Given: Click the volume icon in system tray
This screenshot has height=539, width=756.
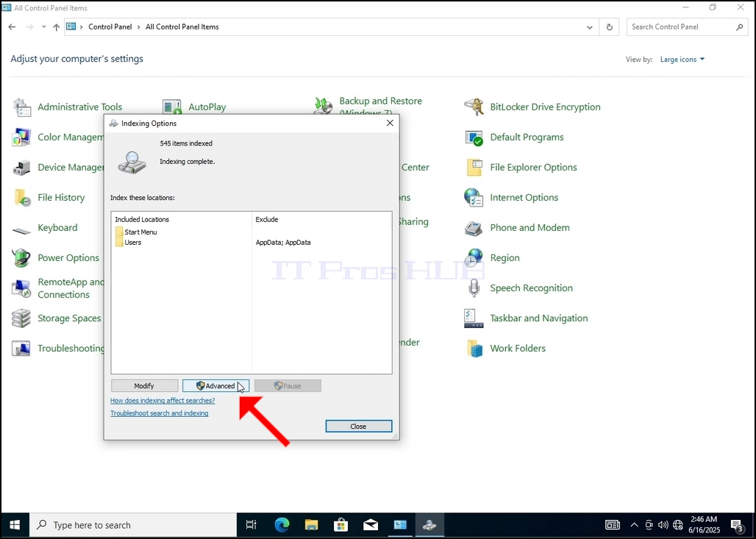Looking at the screenshot, I should (663, 525).
